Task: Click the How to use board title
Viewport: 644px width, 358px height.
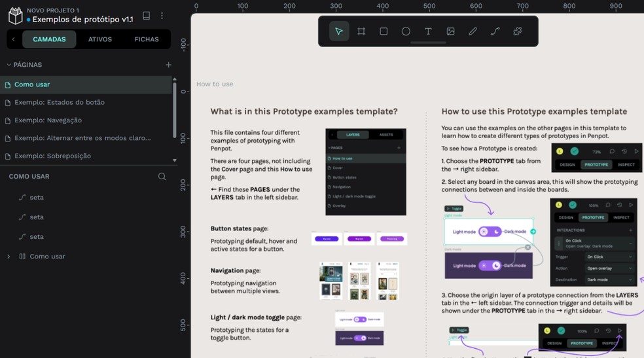Action: pos(215,84)
